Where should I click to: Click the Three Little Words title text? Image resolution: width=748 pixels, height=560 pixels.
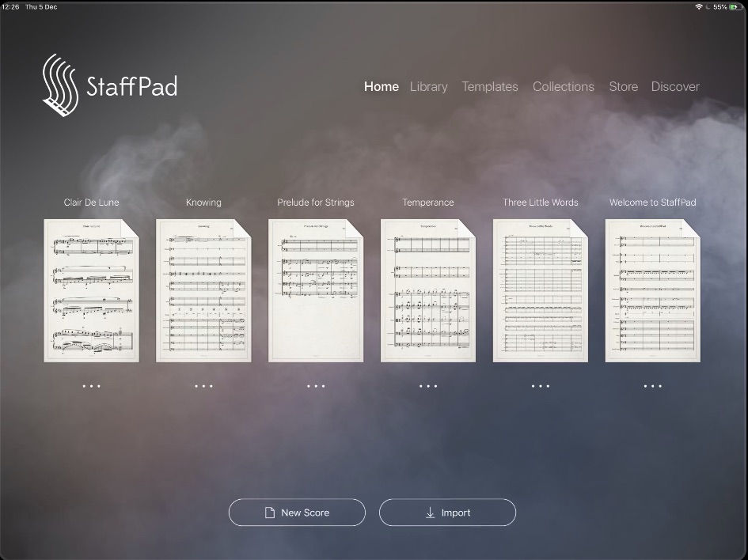pos(541,202)
